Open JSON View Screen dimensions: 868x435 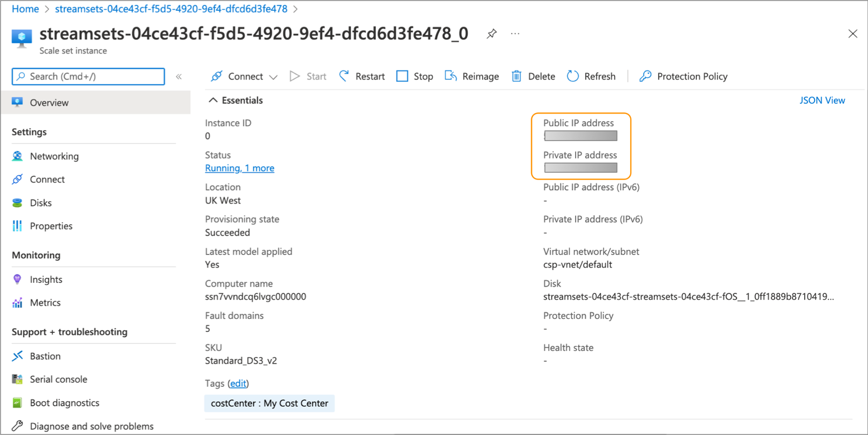coord(822,101)
